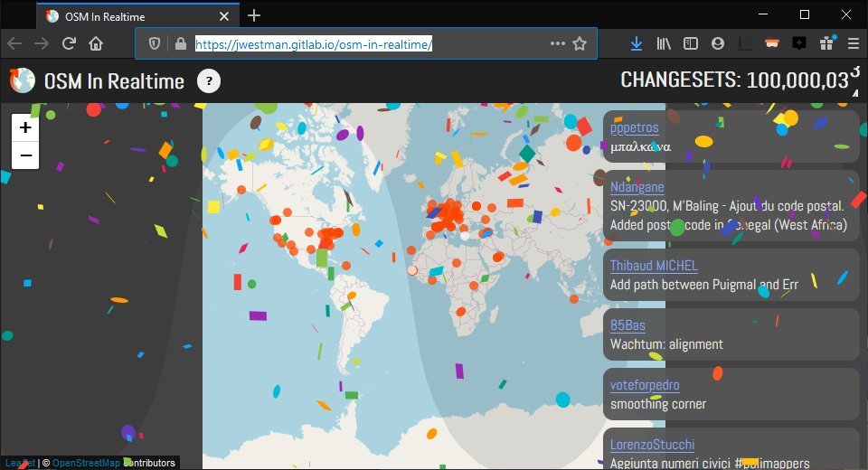Screen dimensions: 868x470
Task: Click the 'OSM In Realtime' page title
Action: click(114, 81)
